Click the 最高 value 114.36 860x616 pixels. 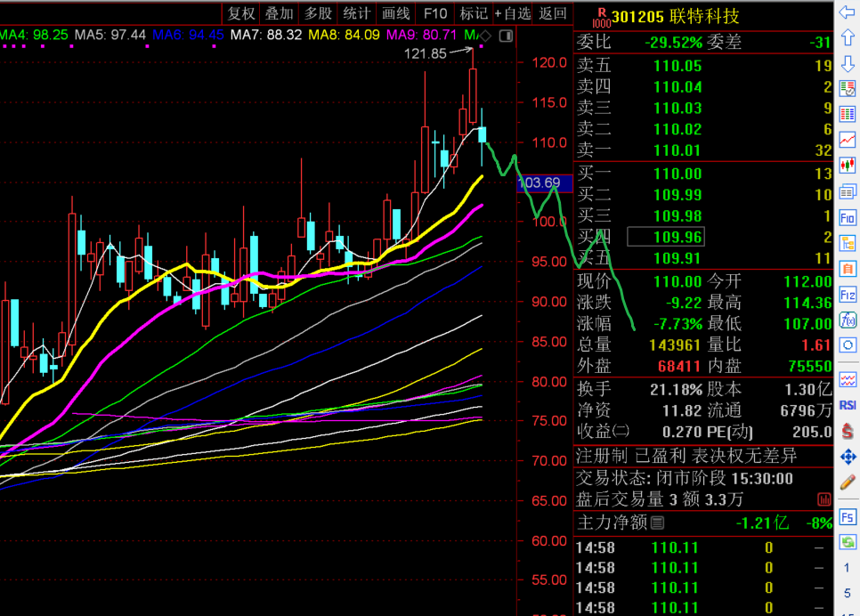click(807, 303)
